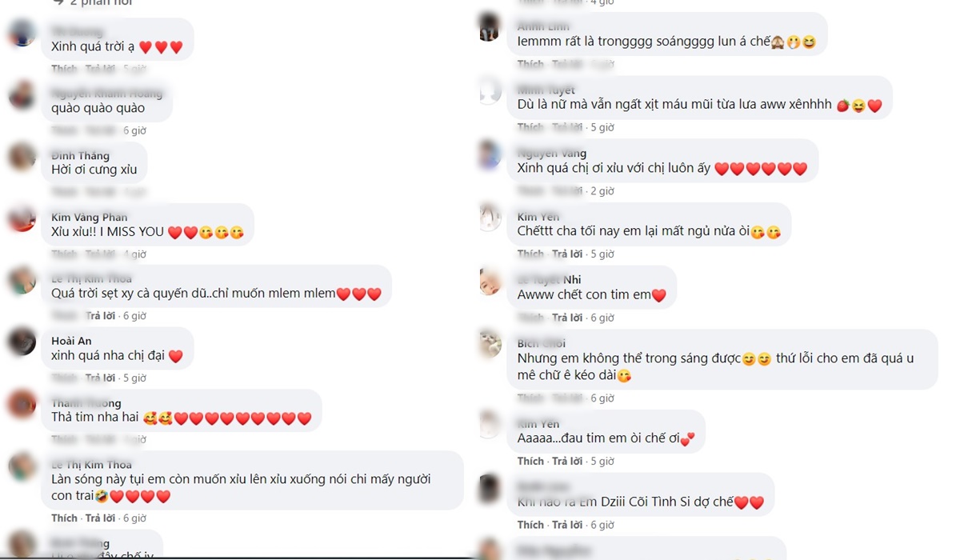Open Hoài An's profile picture avatar
The width and height of the screenshot is (960, 560).
point(22,342)
